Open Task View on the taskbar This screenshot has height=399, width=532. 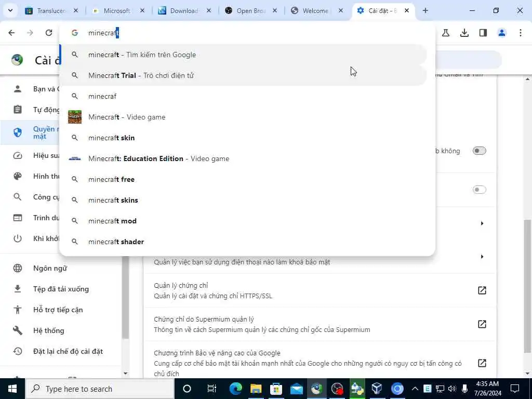click(x=212, y=389)
